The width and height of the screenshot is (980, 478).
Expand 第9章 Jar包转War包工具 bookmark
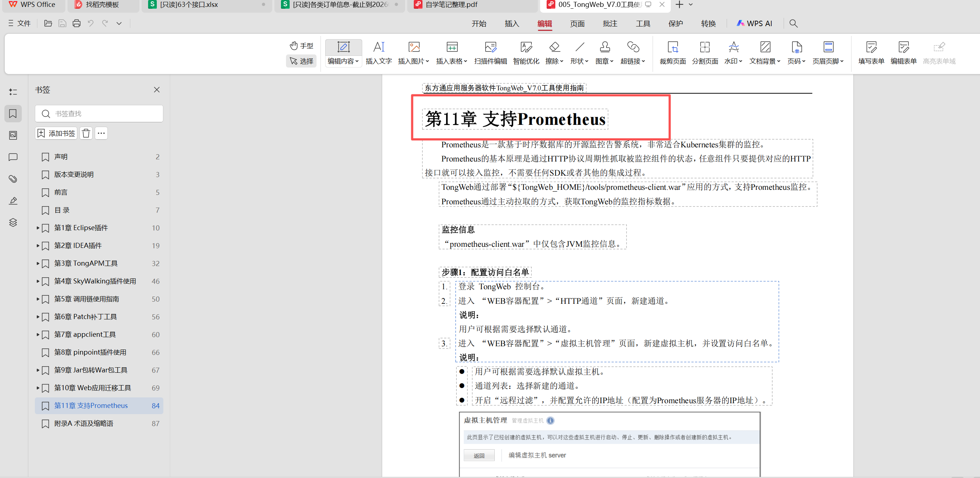38,370
